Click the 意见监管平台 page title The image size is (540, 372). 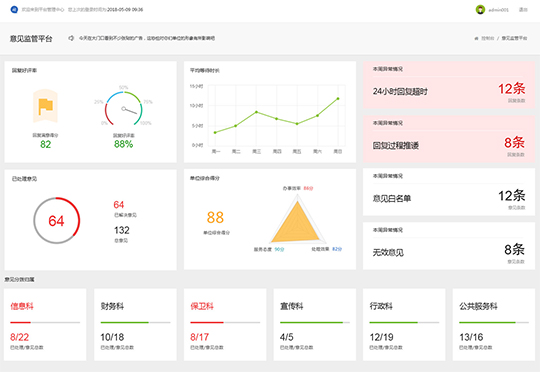[x=31, y=39]
